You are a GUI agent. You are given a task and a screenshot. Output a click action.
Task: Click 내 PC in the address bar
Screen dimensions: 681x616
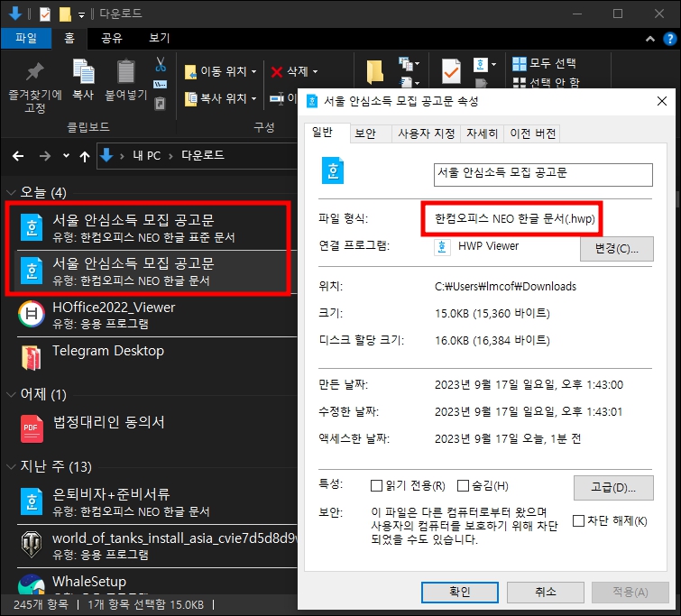146,155
